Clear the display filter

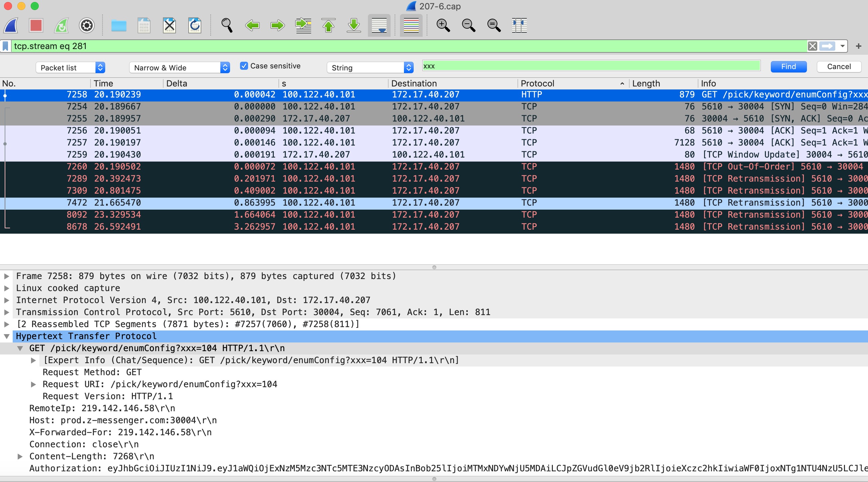click(812, 46)
